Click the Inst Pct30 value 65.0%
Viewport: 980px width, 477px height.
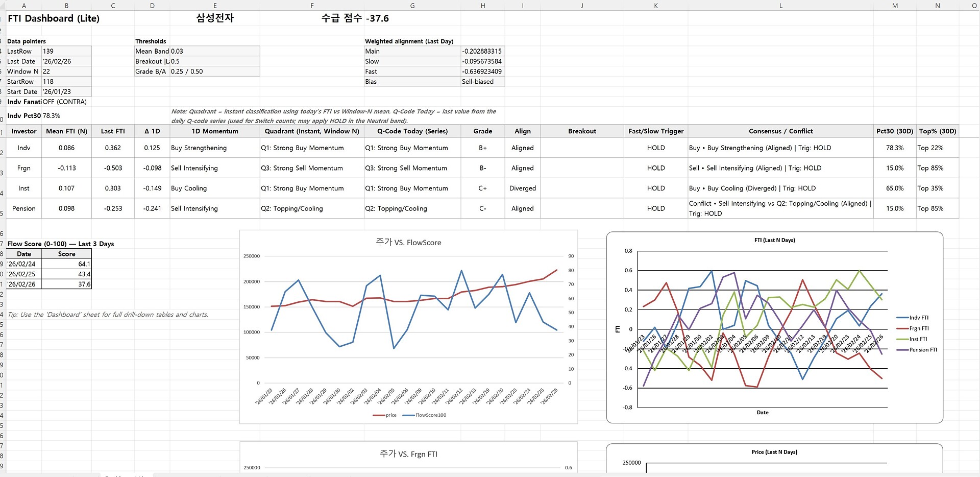coord(895,188)
